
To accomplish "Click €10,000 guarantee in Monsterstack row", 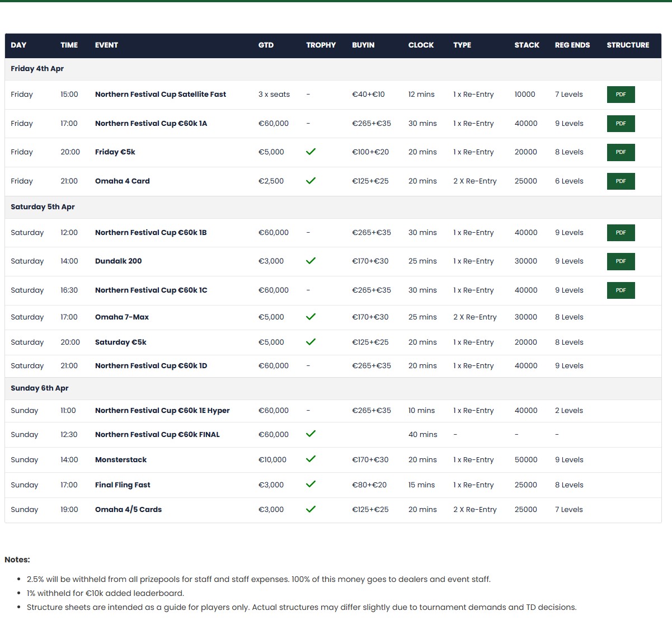I will click(272, 460).
